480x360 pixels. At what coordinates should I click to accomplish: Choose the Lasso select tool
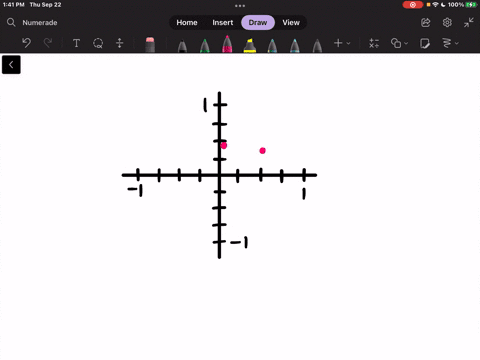(98, 43)
